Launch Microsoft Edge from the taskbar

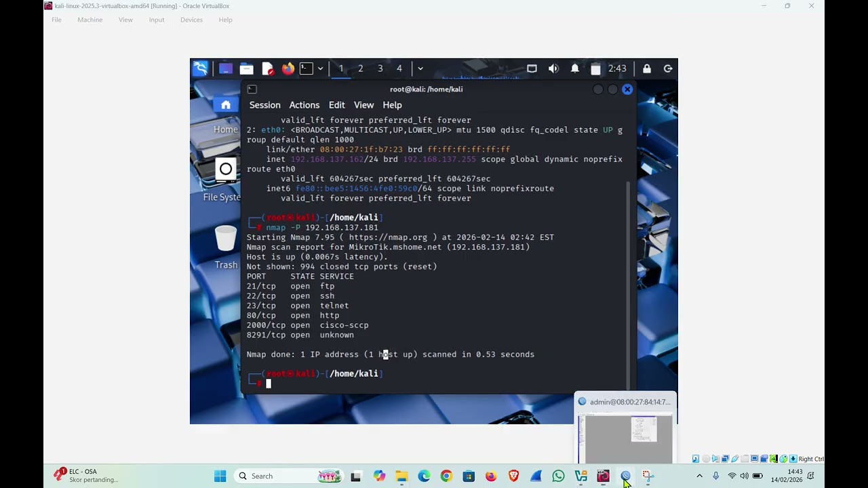tap(424, 476)
